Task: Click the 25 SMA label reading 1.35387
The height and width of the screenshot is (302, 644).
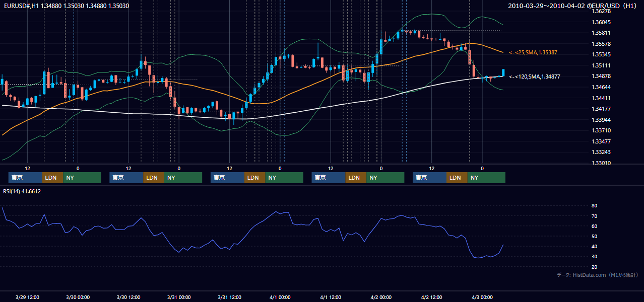Action: click(x=533, y=52)
